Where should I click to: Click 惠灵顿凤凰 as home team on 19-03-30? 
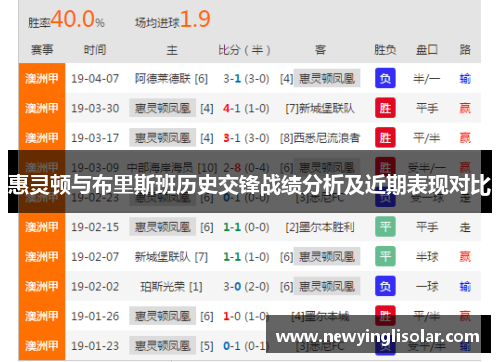163,108
